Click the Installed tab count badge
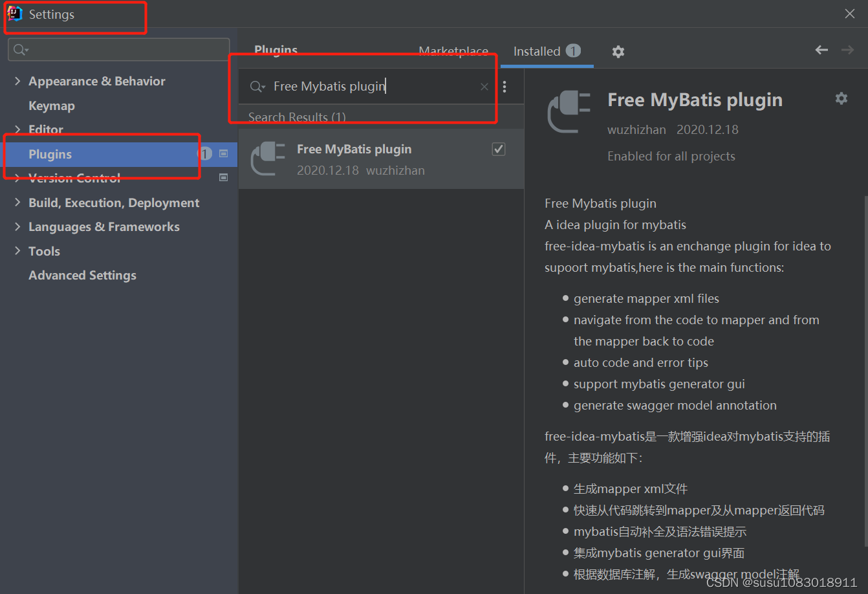The height and width of the screenshot is (594, 868). 574,50
